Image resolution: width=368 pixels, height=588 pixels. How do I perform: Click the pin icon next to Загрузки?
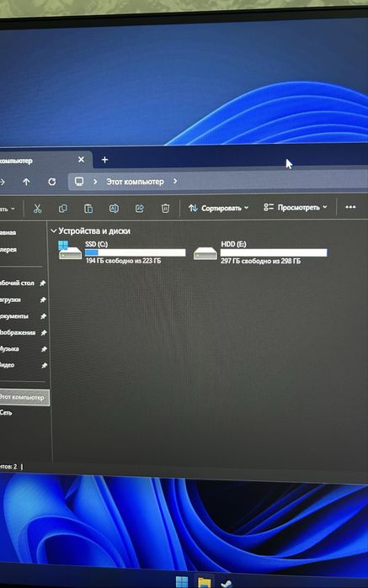43,299
